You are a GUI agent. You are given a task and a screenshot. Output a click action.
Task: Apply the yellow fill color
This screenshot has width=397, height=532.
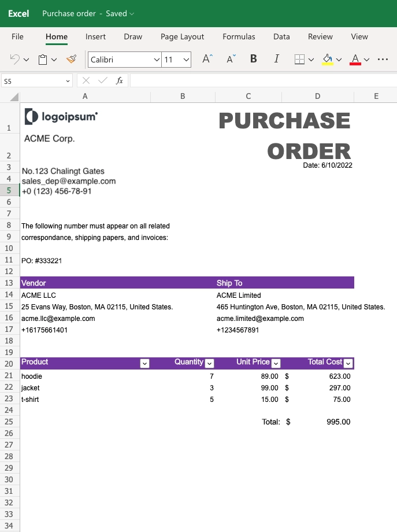(328, 59)
